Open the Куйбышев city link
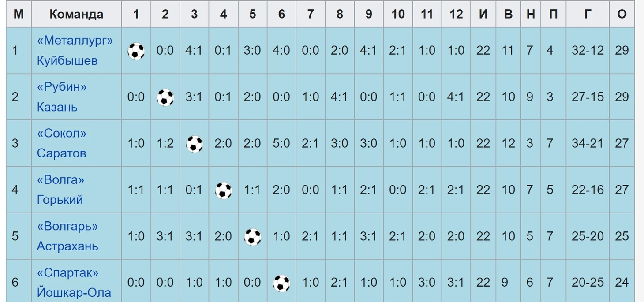Image resolution: width=644 pixels, height=302 pixels. (67, 60)
